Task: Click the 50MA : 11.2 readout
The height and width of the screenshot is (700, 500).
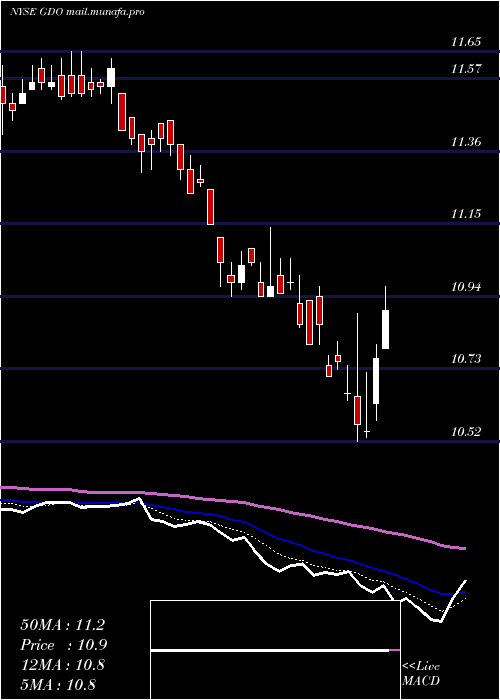Action: (x=62, y=625)
